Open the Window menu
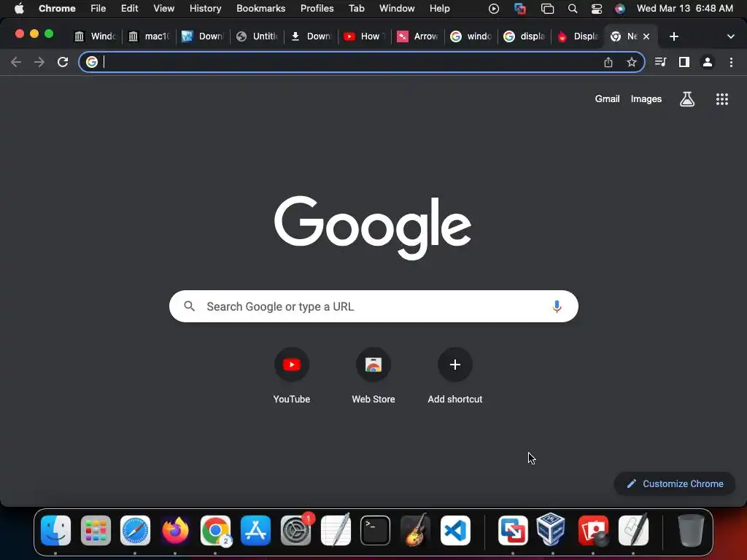 (x=397, y=9)
